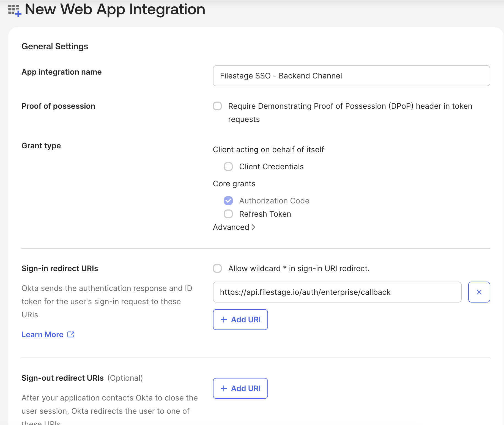Edit the App integration name field

pos(351,76)
